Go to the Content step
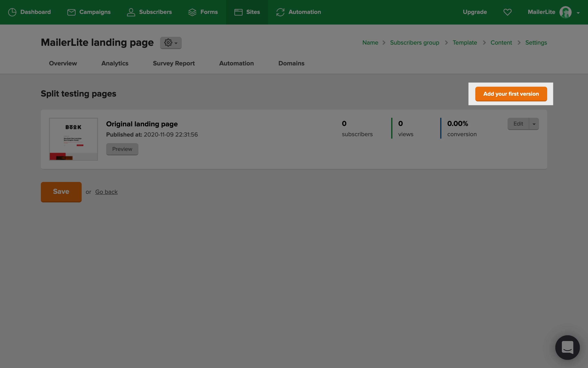 501,43
